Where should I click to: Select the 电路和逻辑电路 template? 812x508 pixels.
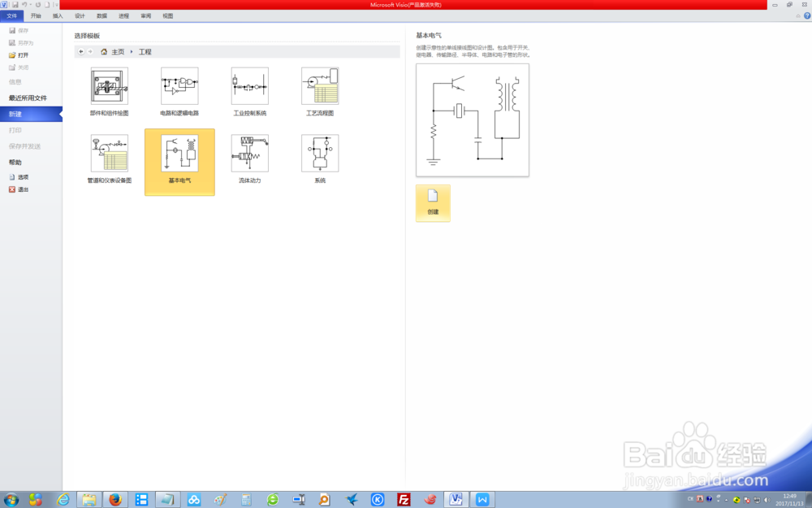point(179,91)
